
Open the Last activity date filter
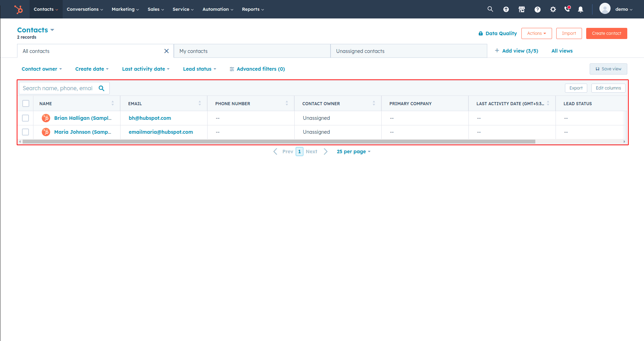146,69
